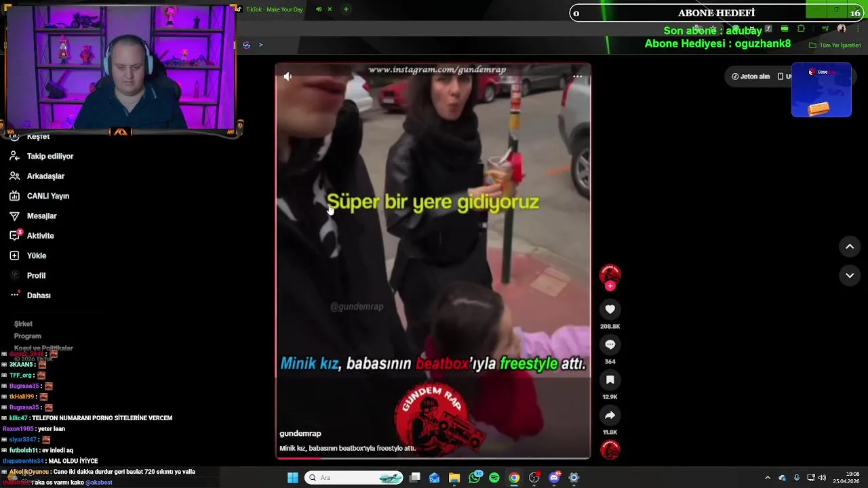
Task: Follow gundemrap with the red plus badge
Action: tap(610, 286)
